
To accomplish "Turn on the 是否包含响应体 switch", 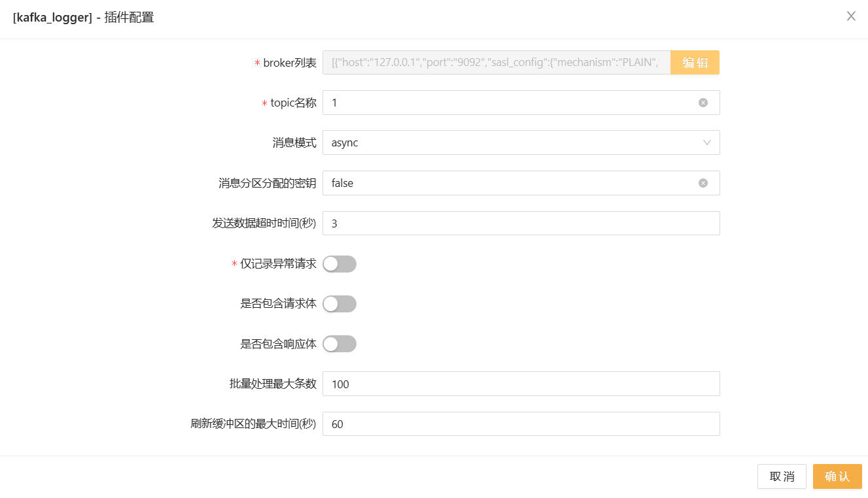I will tap(339, 344).
